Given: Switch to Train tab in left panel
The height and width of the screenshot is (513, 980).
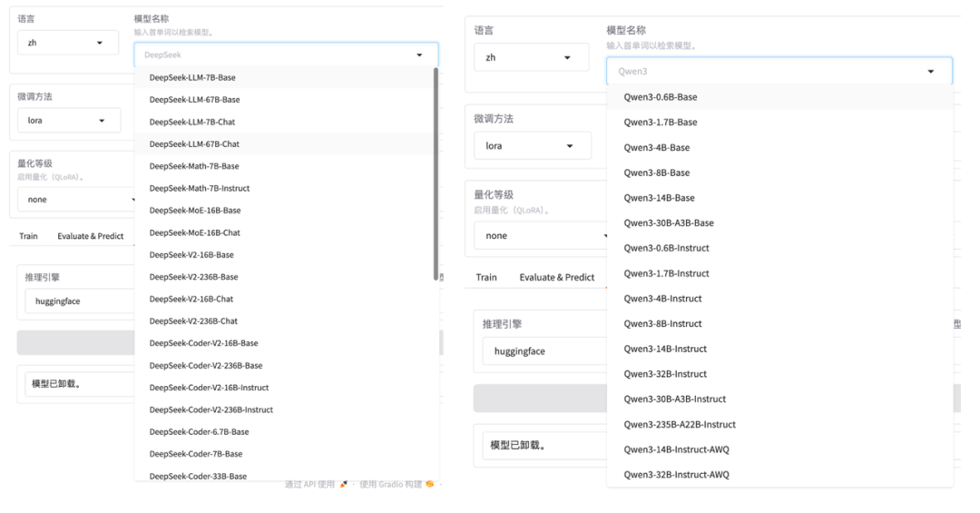Looking at the screenshot, I should [x=28, y=236].
